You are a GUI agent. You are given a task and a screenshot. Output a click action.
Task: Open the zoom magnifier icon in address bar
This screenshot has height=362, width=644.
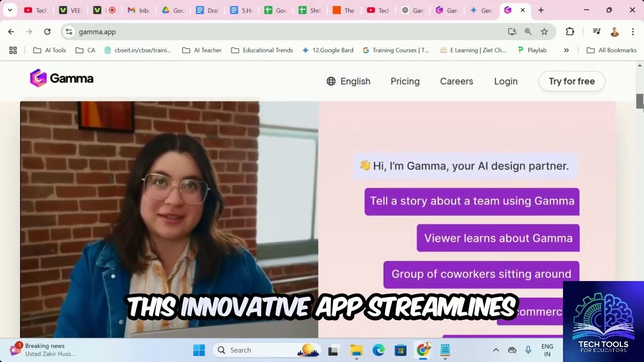pos(528,32)
